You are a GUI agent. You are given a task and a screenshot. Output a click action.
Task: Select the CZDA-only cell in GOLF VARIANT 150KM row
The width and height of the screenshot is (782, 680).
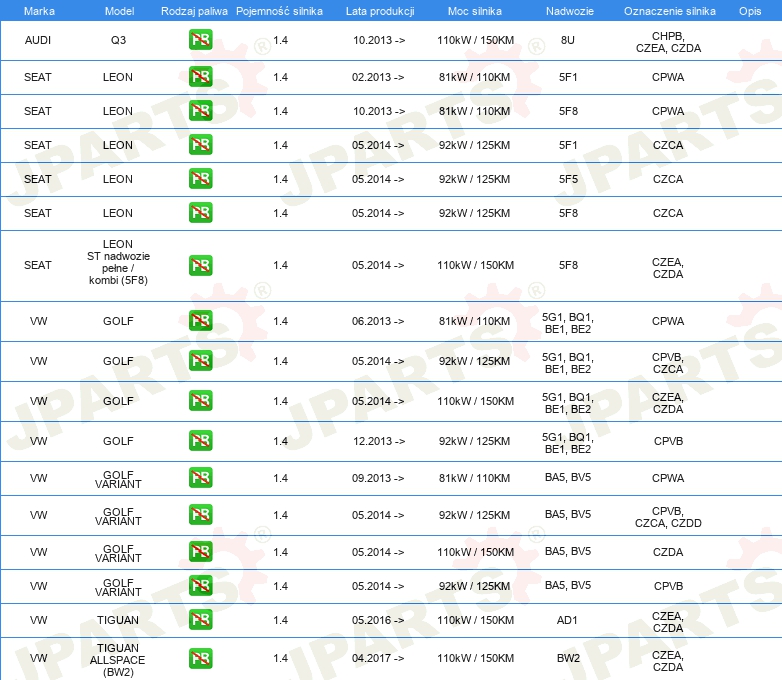[668, 552]
